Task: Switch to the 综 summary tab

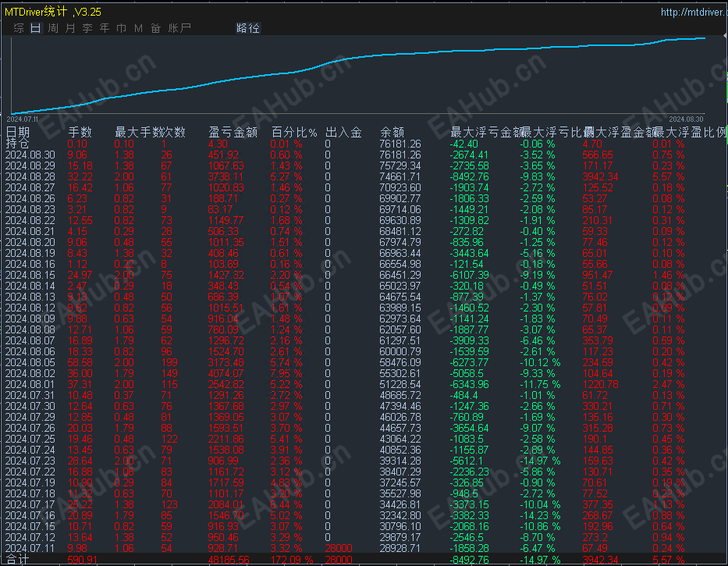Action: 19,28
